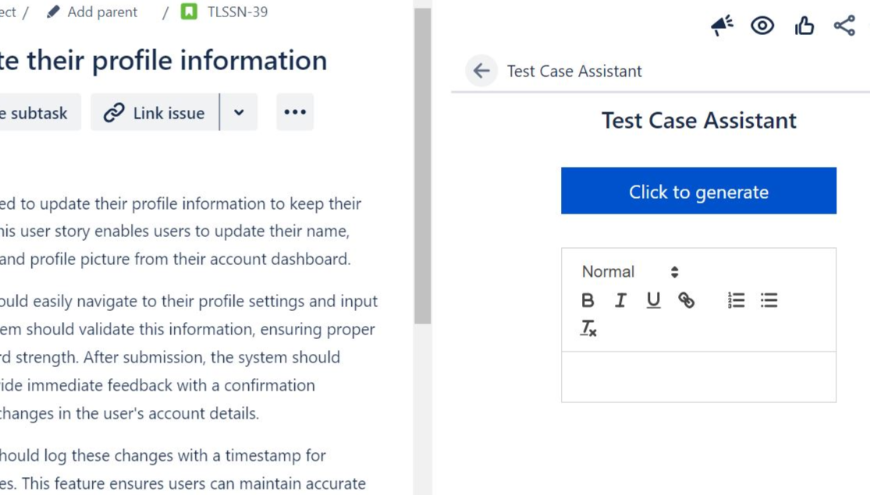
Task: Toggle the watch issue eye icon
Action: click(x=762, y=26)
